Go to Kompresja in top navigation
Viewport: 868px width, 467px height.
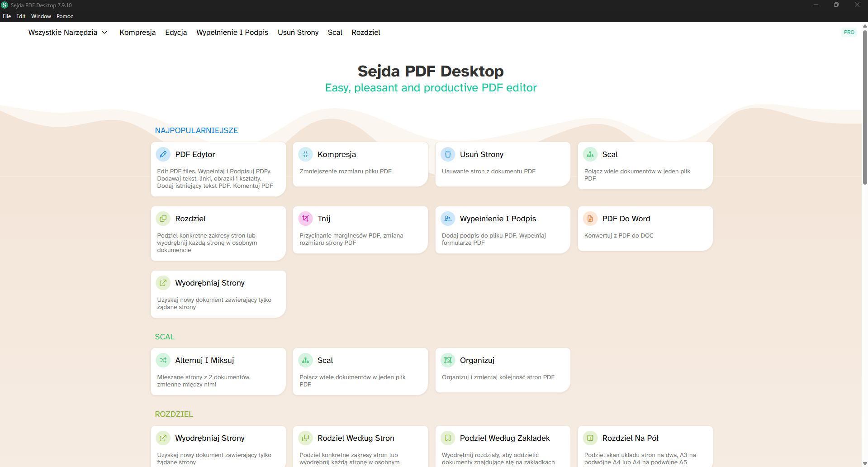[x=138, y=33]
